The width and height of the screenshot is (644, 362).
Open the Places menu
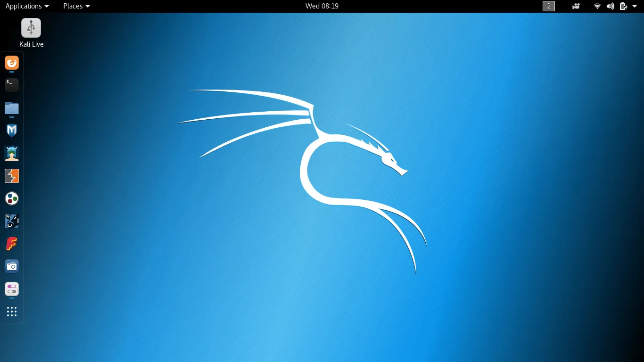pos(76,6)
